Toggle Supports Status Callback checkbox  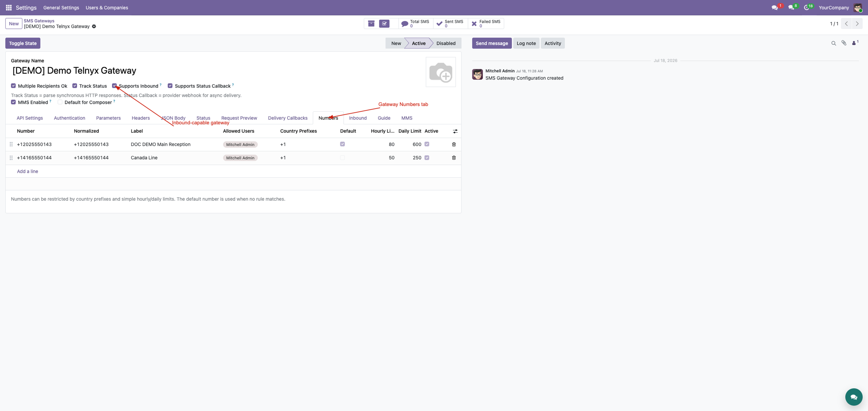[170, 86]
